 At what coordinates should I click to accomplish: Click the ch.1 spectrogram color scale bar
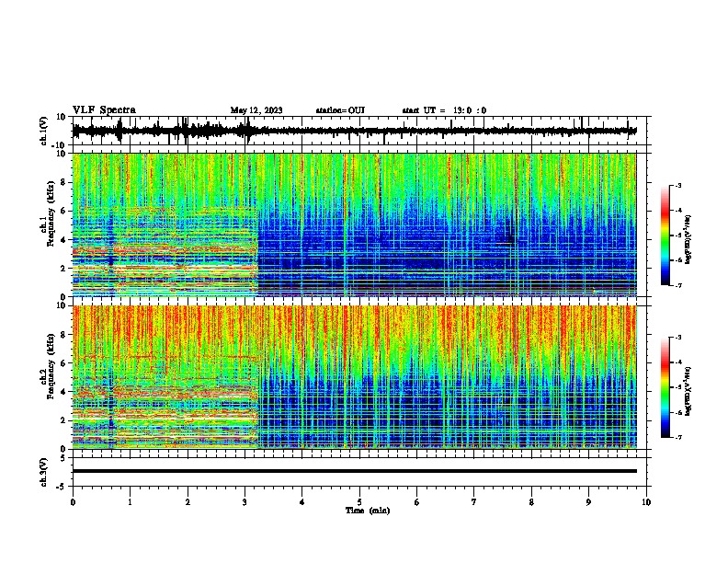(x=665, y=236)
